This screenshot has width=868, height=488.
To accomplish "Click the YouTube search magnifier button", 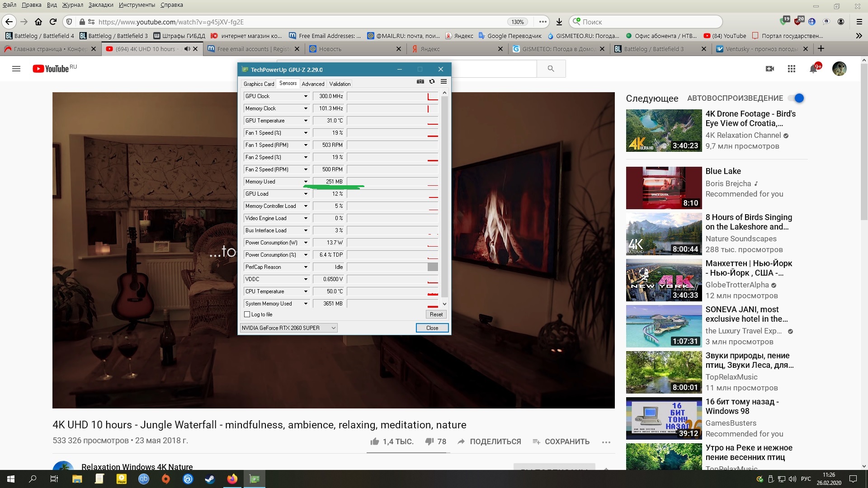I will tap(551, 69).
